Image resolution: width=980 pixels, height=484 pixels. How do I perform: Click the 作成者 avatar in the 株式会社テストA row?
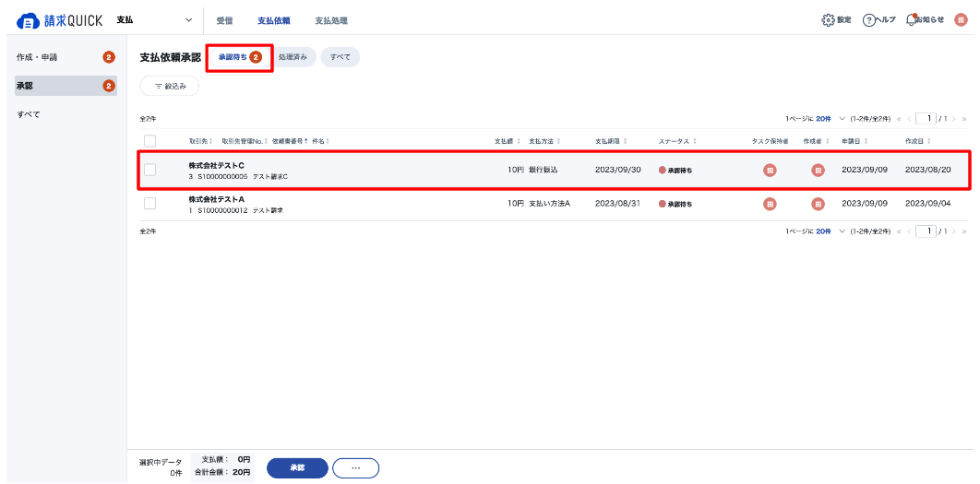pos(818,204)
